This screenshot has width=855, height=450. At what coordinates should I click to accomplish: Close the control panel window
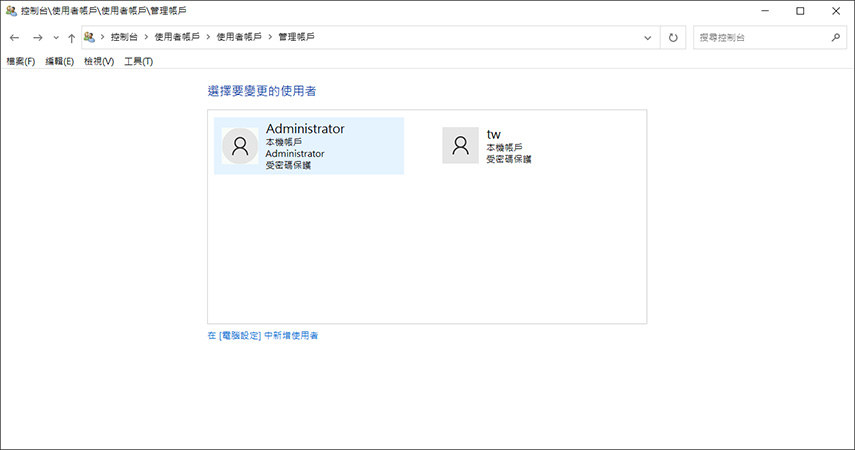point(836,10)
